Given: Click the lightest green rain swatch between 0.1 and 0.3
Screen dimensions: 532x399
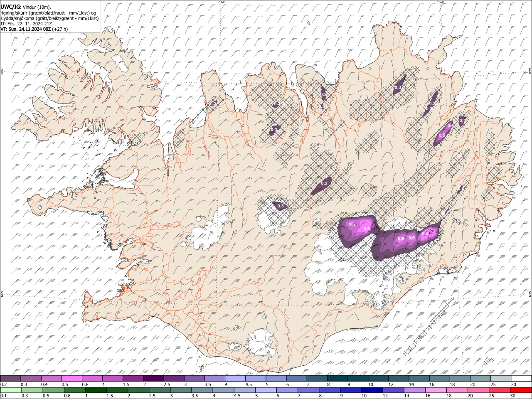Looking at the screenshot, I should 11,390.
